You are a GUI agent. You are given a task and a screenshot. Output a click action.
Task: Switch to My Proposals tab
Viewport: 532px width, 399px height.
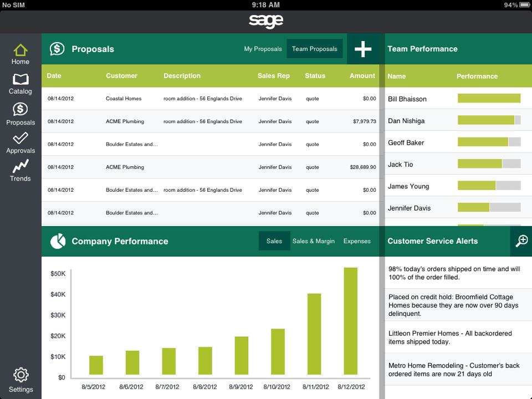click(263, 49)
